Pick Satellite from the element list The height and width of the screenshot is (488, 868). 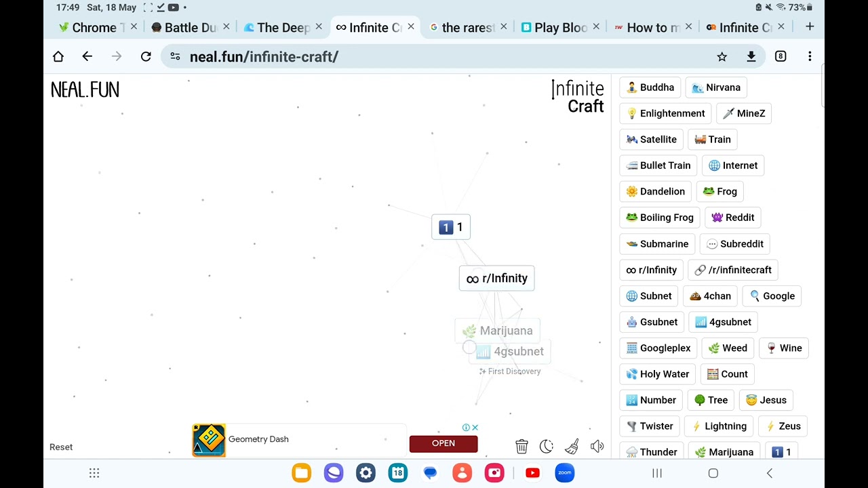coord(652,140)
